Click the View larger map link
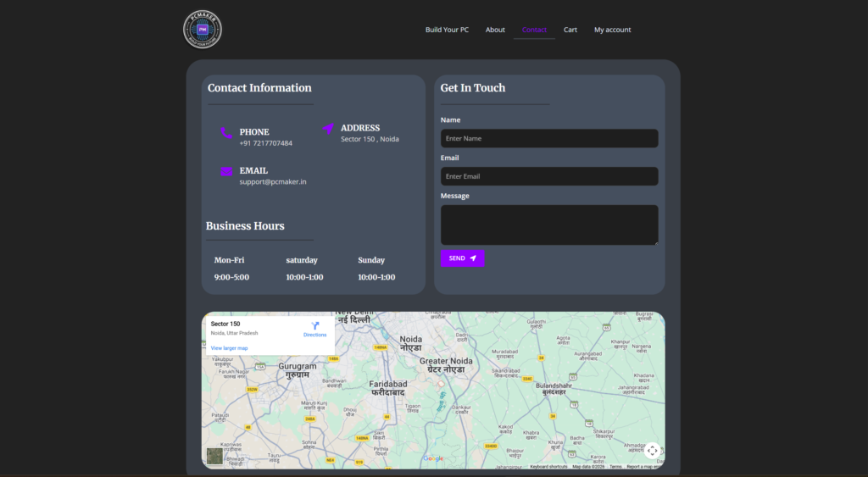 tap(229, 348)
